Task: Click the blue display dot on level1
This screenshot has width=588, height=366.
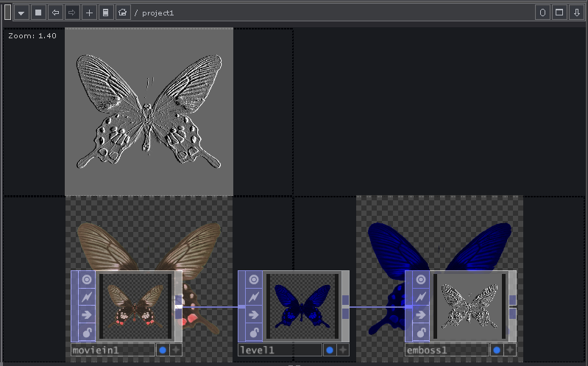Action: pyautogui.click(x=330, y=351)
